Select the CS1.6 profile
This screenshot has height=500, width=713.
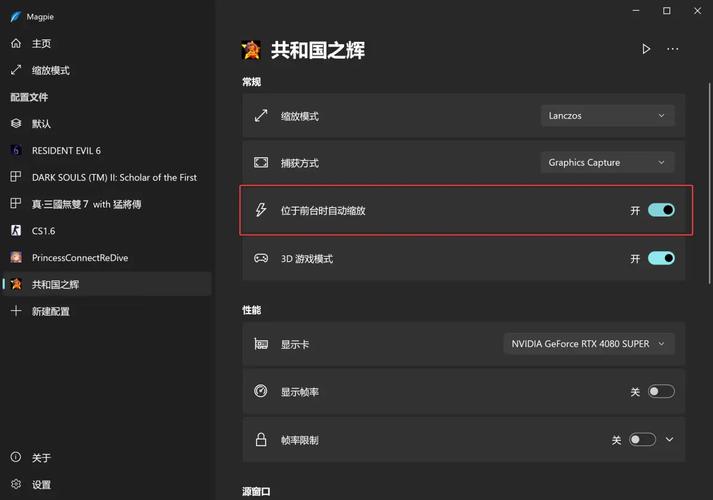click(x=106, y=230)
